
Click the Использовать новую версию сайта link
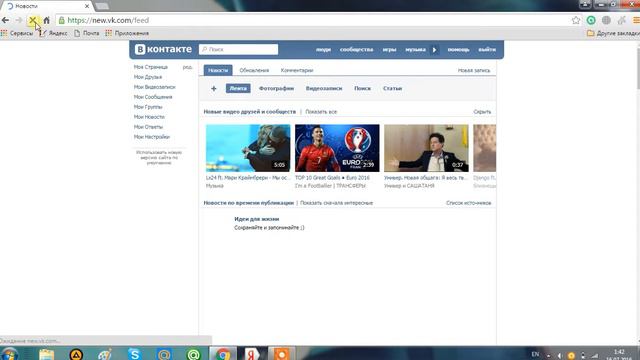click(159, 157)
